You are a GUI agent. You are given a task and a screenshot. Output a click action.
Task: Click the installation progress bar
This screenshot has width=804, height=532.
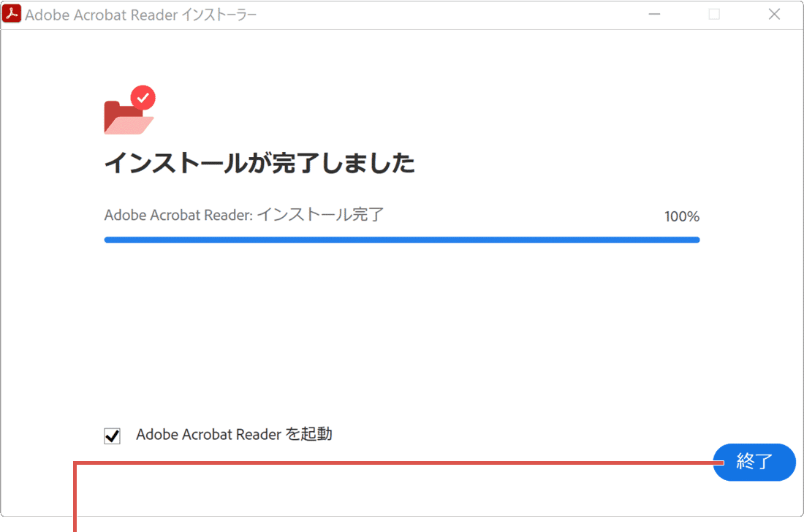click(x=402, y=239)
